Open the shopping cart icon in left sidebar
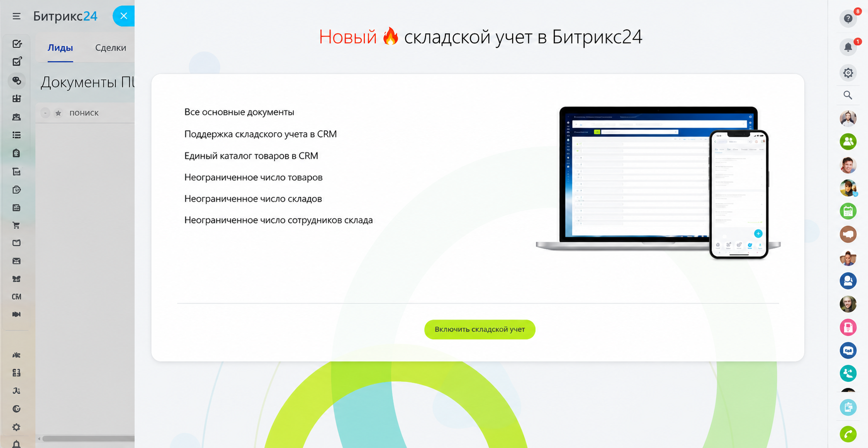 coord(16,225)
